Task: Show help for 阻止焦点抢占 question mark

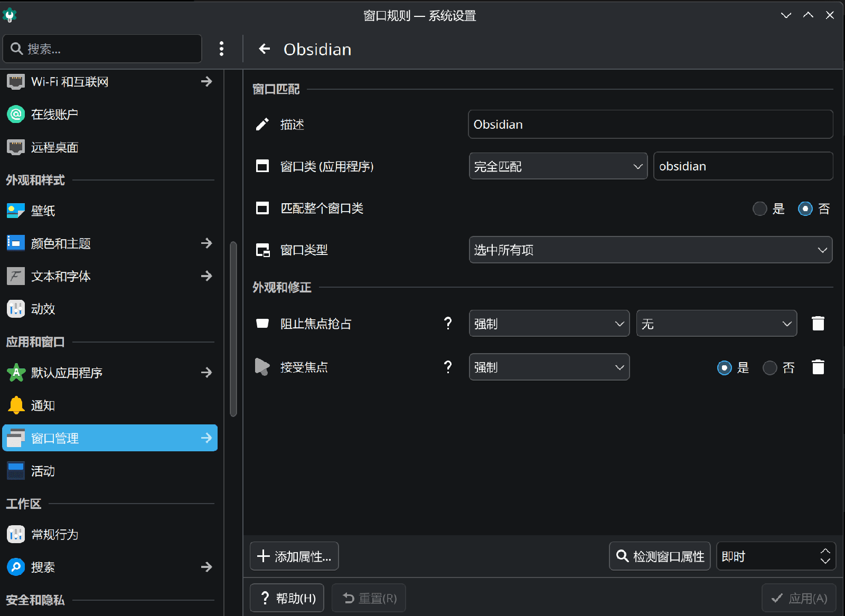Action: point(448,324)
